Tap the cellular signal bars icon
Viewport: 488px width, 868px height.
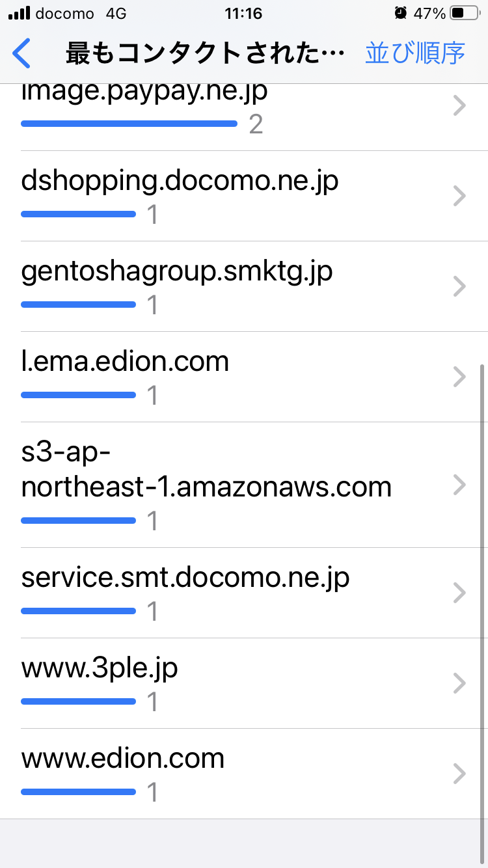(x=20, y=13)
